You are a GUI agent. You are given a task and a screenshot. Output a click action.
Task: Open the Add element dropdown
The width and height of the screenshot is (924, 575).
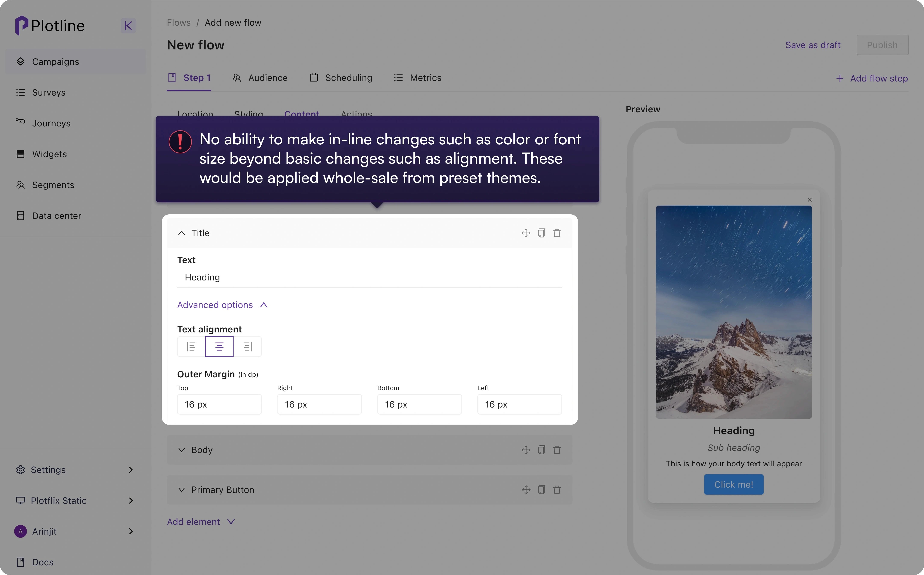pyautogui.click(x=201, y=522)
